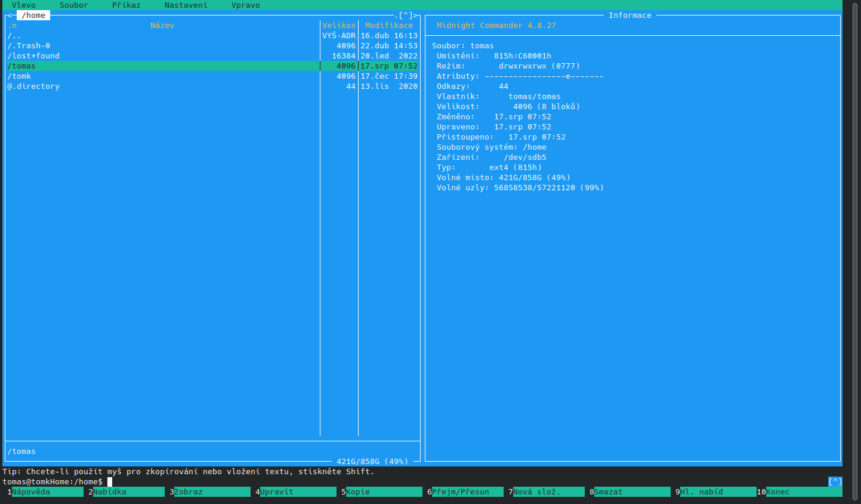Click the tip hint line about Shift
This screenshot has width=861, height=504.
(189, 471)
